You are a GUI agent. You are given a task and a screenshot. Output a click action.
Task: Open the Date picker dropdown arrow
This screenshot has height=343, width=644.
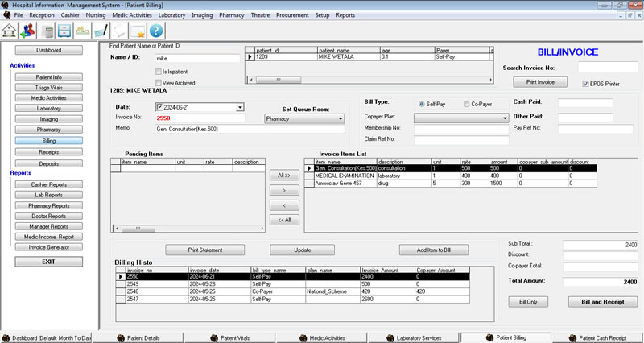click(x=240, y=107)
